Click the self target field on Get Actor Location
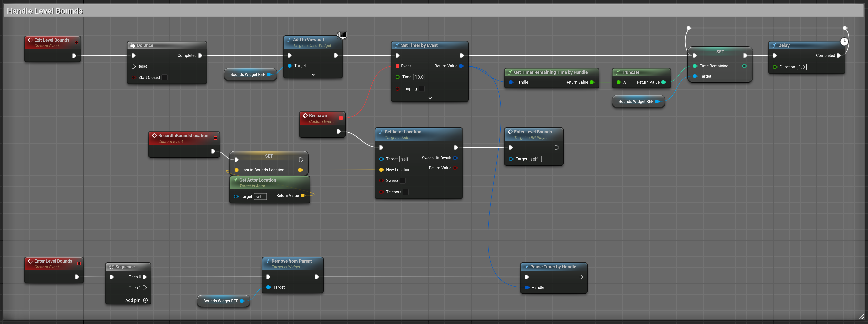Image resolution: width=868 pixels, height=324 pixels. pyautogui.click(x=260, y=196)
